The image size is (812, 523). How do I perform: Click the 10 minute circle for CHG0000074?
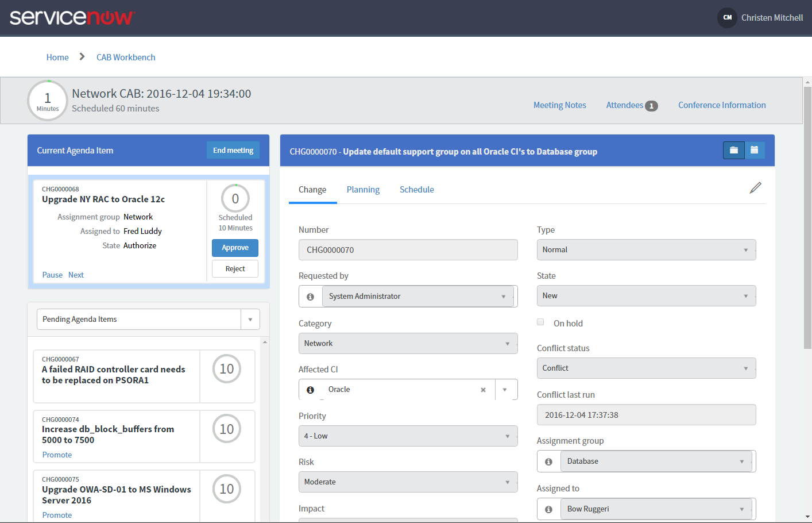[227, 429]
